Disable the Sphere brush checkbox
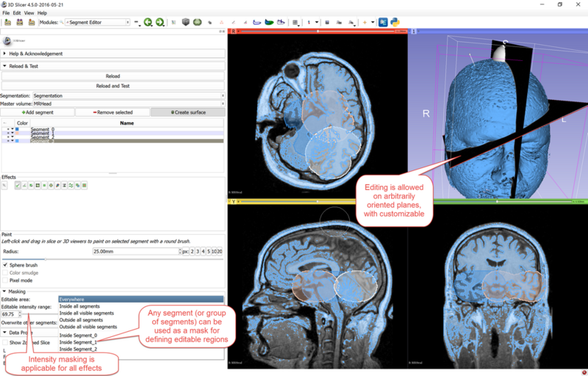The width and height of the screenshot is (588, 376). point(6,265)
